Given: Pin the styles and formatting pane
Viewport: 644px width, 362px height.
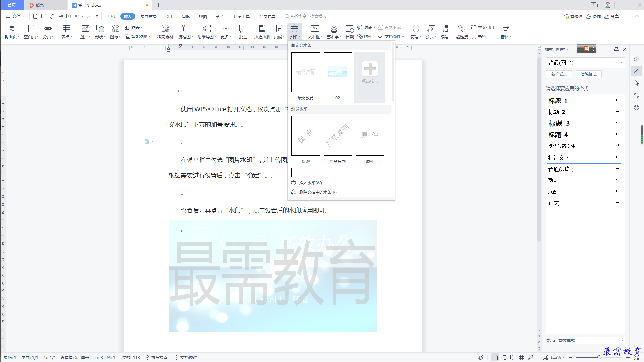Looking at the screenshot, I should click(x=616, y=49).
